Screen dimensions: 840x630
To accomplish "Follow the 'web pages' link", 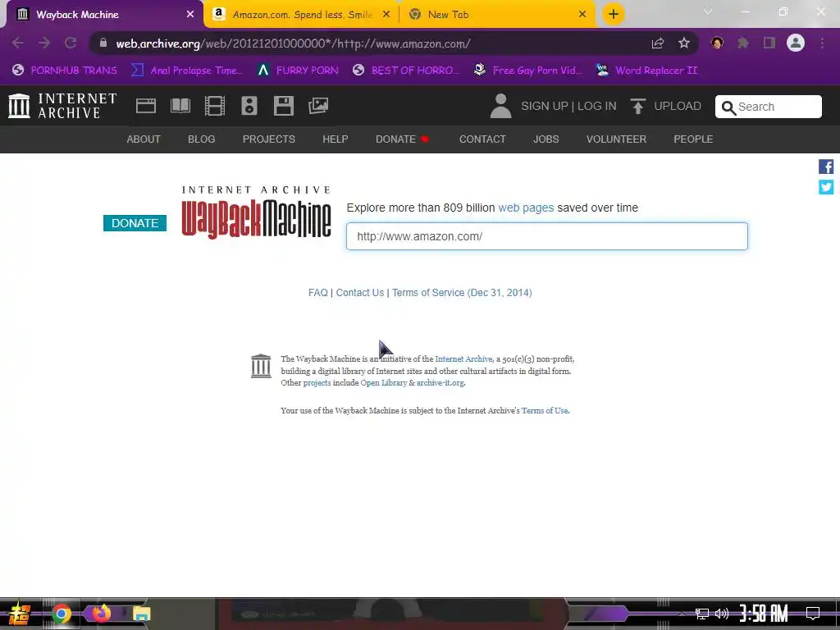I will coord(526,208).
